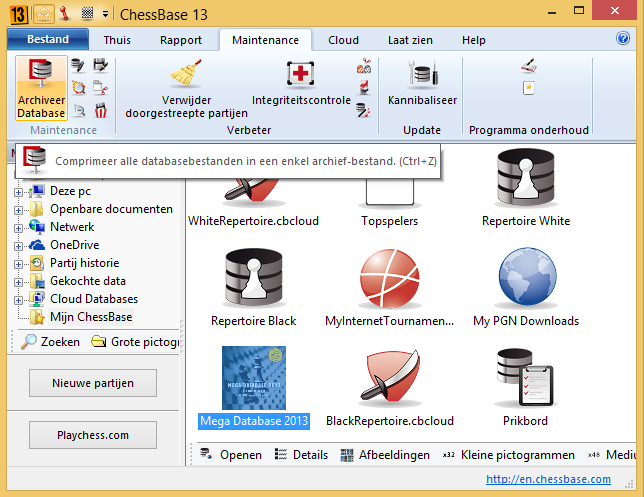The height and width of the screenshot is (497, 644).
Task: Expand the Deze pc tree node
Action: [x=18, y=192]
